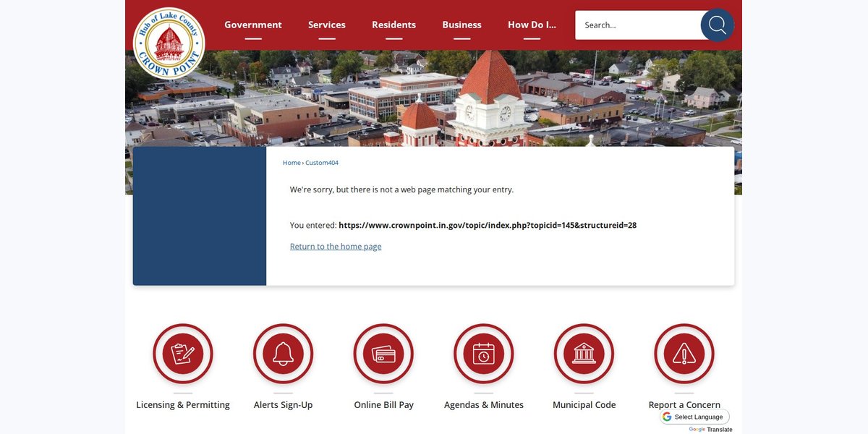This screenshot has height=434, width=868.
Task: Open the Licensing & Permitting clipboard icon
Action: [183, 354]
